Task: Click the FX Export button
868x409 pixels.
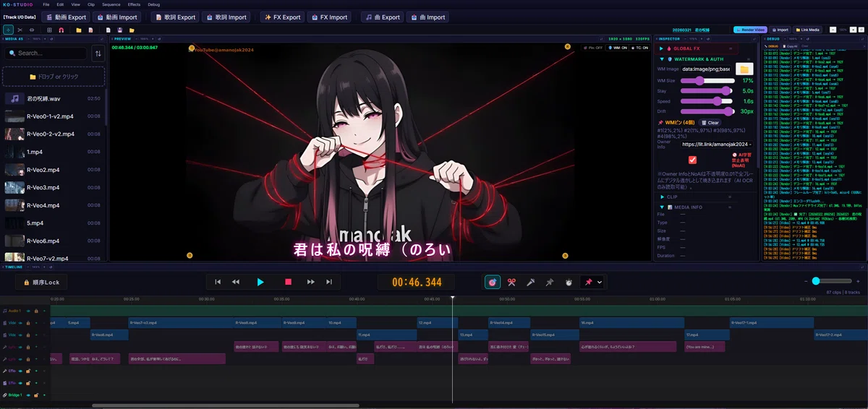Action: 282,17
